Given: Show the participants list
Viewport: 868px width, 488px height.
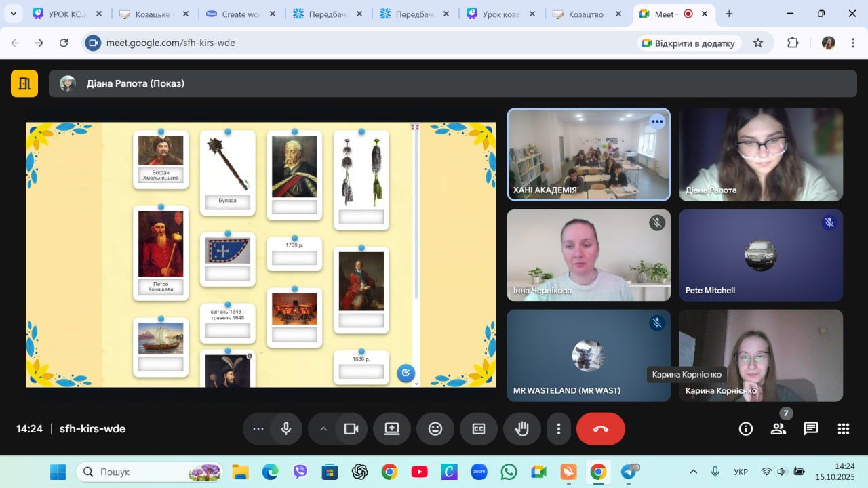Looking at the screenshot, I should click(778, 429).
